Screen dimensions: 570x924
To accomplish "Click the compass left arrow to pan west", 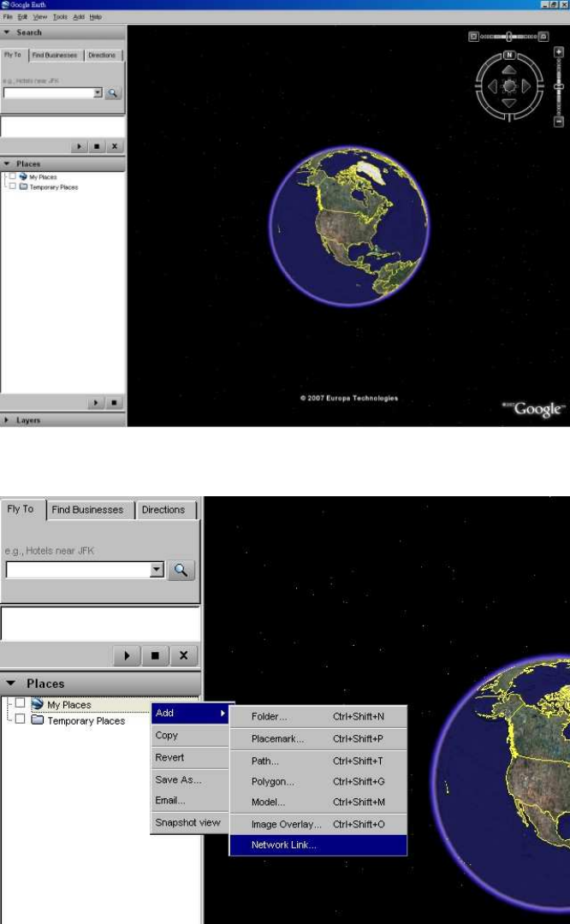I will click(x=493, y=86).
